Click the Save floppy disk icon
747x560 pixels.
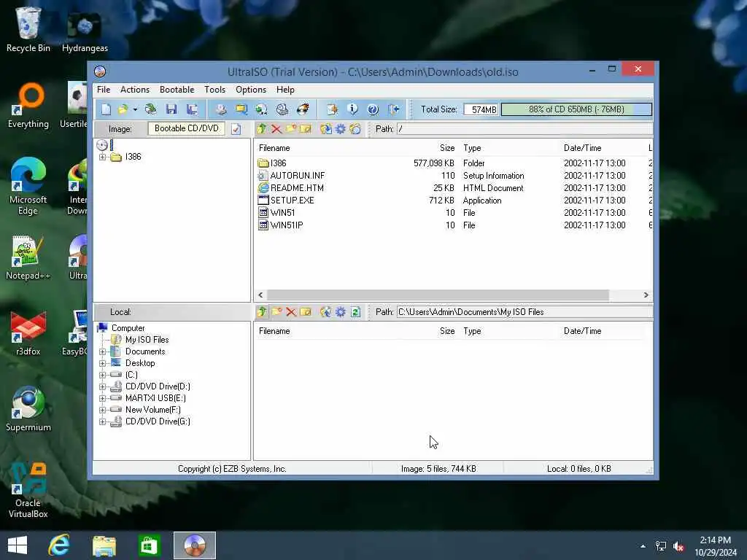point(171,109)
